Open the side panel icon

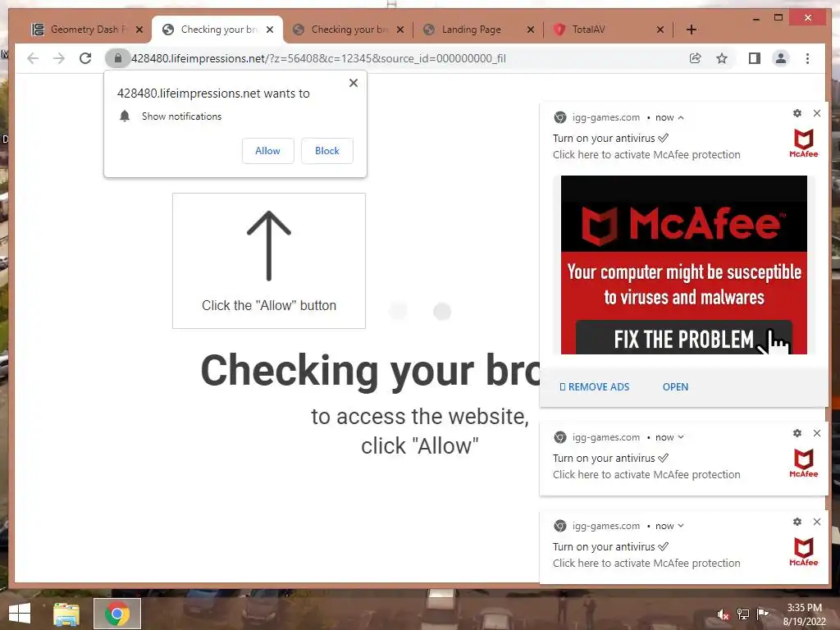[755, 58]
